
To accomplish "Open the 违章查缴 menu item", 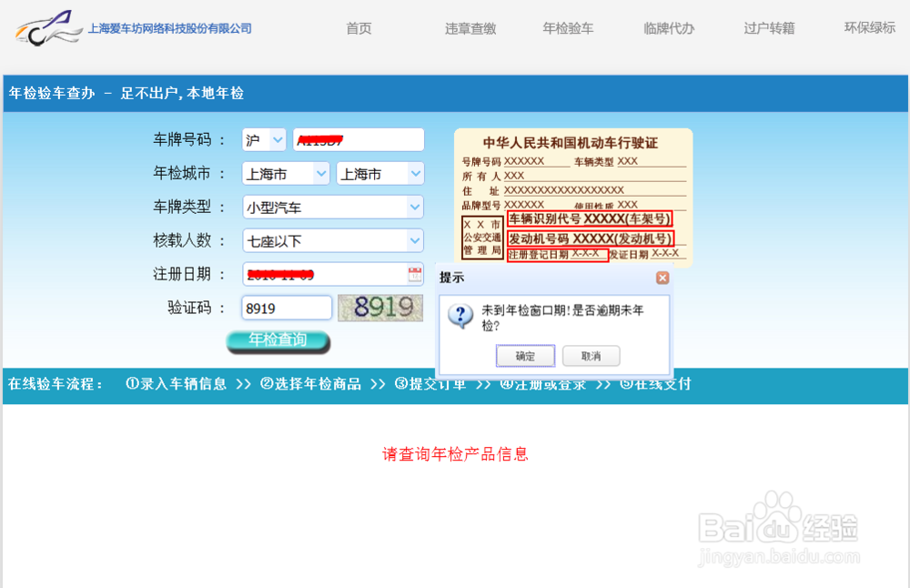I will pyautogui.click(x=470, y=28).
